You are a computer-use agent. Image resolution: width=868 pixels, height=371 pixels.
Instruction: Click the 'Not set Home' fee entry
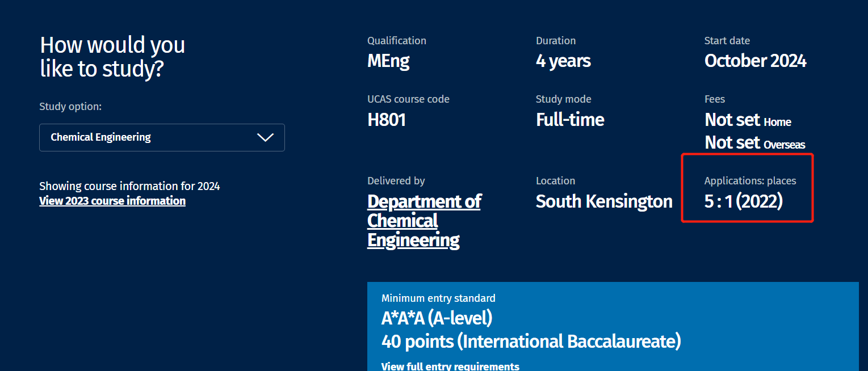748,120
